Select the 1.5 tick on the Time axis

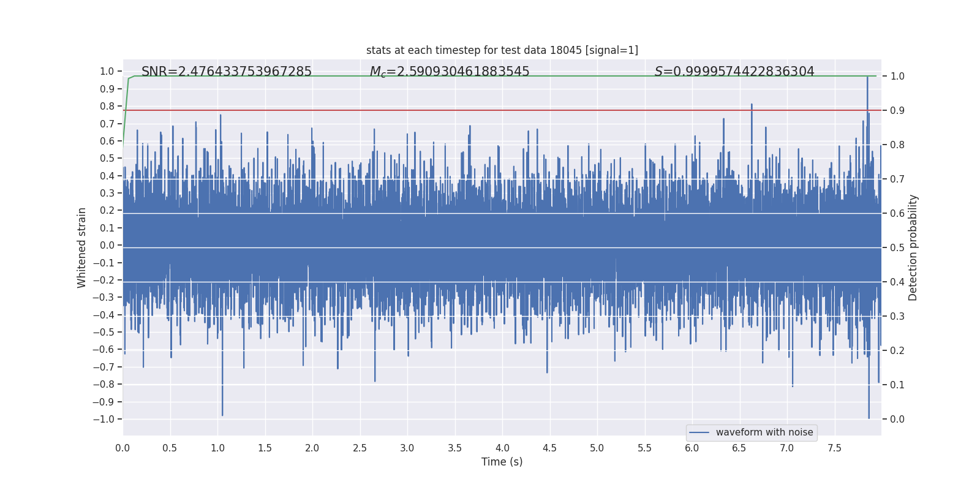pyautogui.click(x=265, y=448)
